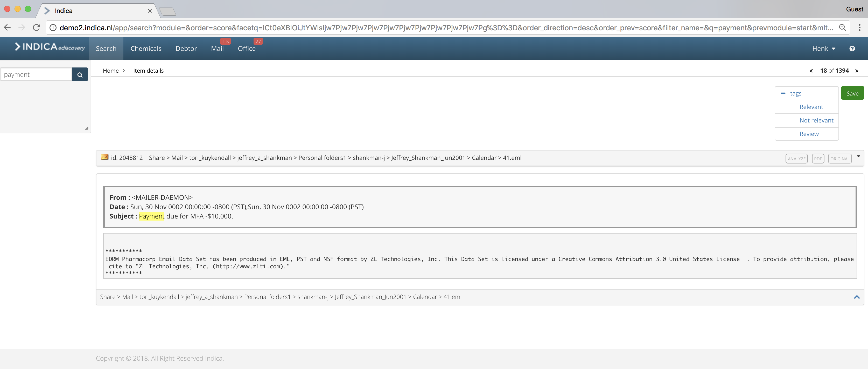
Task: Click the Item details breadcrumb
Action: pos(148,71)
